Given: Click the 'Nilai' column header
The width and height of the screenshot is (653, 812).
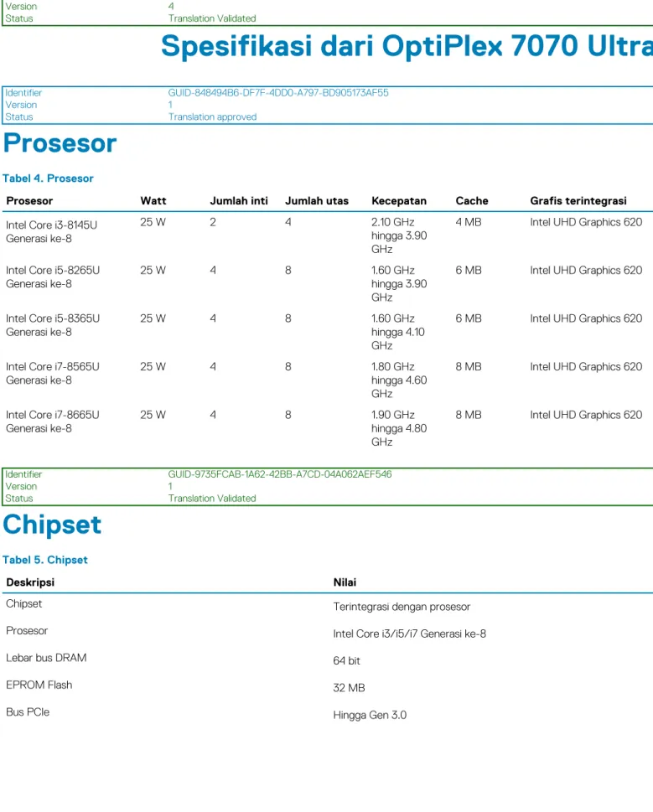Looking at the screenshot, I should (345, 582).
